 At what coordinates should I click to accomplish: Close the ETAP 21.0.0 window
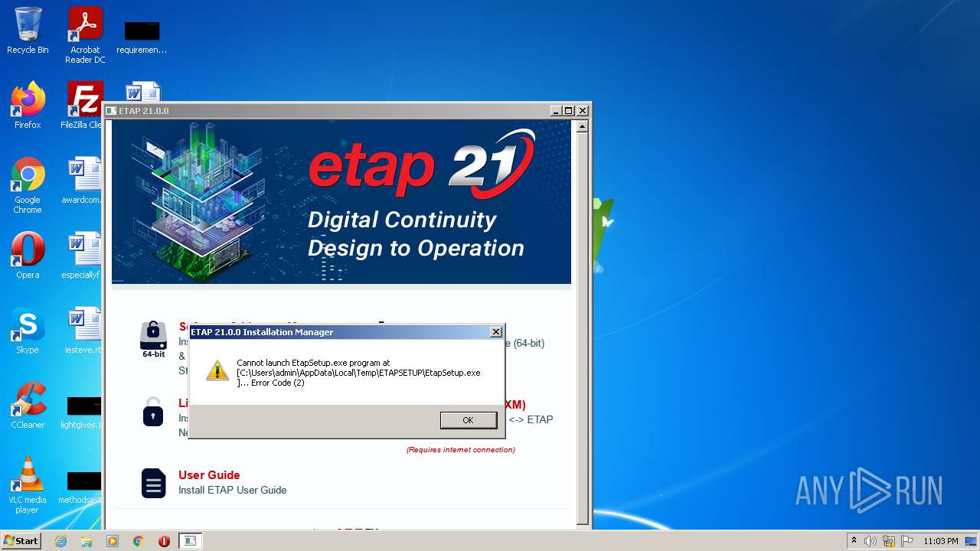(x=582, y=111)
